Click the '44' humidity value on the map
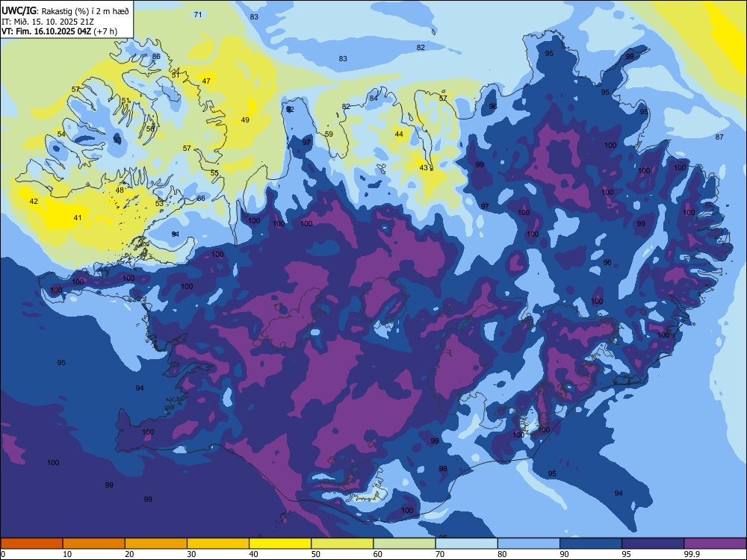 [x=399, y=134]
